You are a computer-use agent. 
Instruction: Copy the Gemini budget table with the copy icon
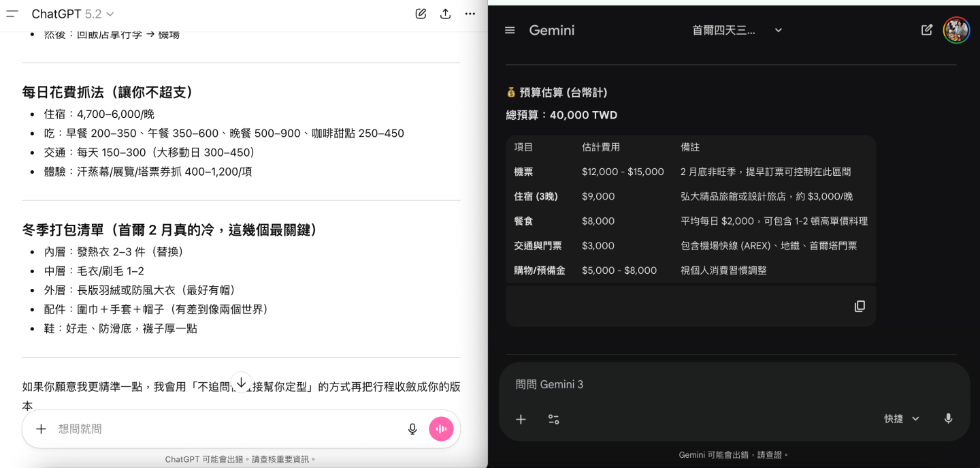pyautogui.click(x=860, y=307)
